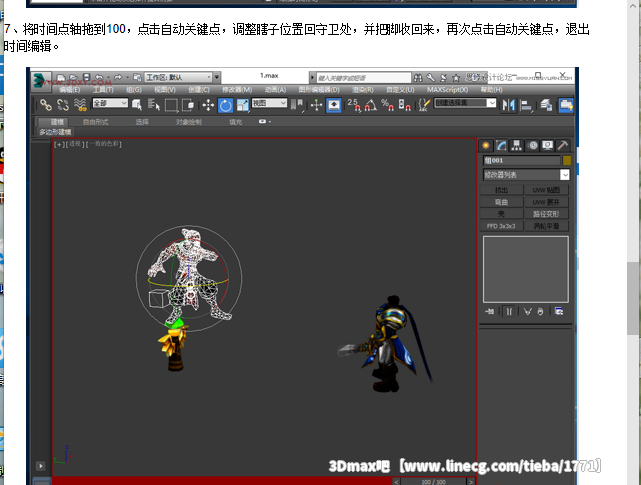Click the Mirror tool icon
Viewport: 641px width, 485px height.
[509, 105]
